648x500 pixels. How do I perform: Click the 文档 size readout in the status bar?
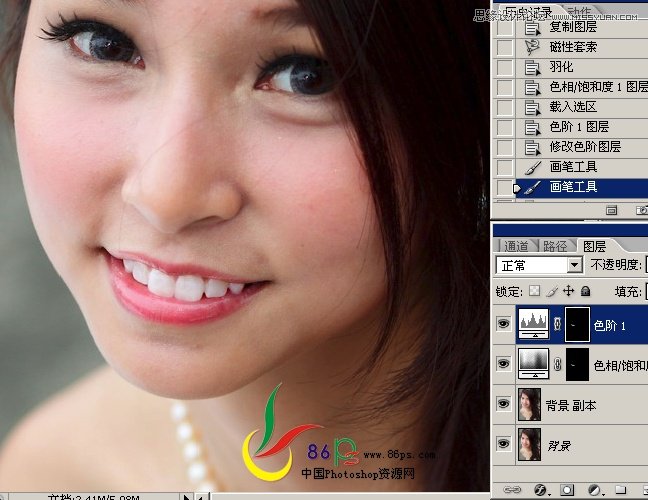(x=93, y=497)
